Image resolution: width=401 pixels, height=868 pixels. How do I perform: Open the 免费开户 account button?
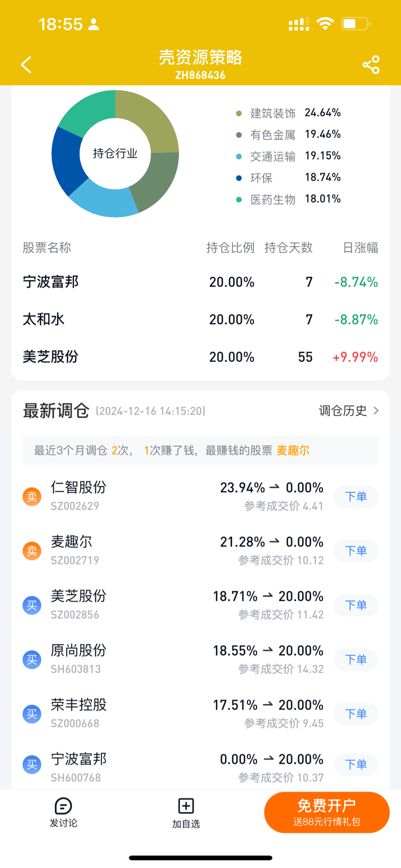tap(327, 812)
